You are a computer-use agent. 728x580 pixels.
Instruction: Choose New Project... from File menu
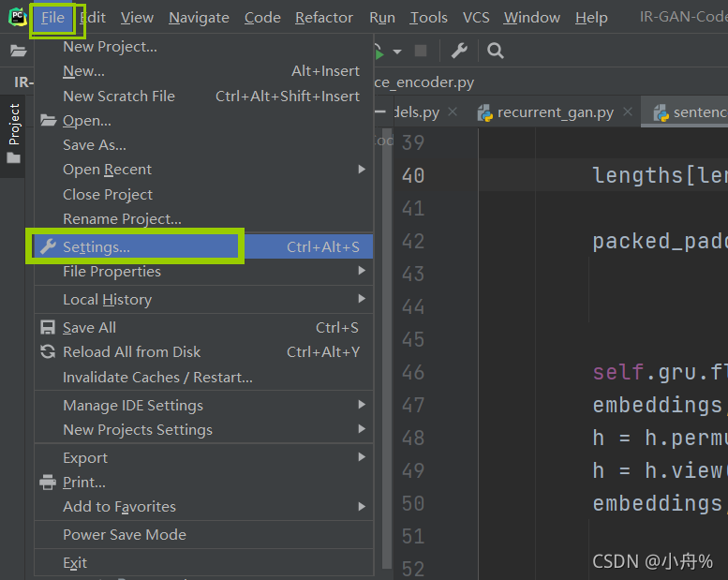click(x=203, y=47)
